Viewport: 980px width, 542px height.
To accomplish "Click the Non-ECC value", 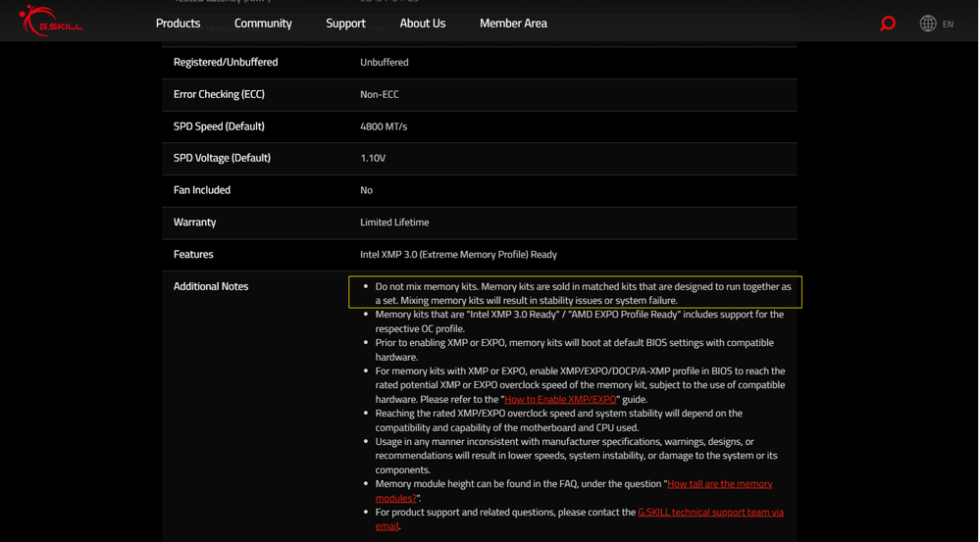I will 380,94.
